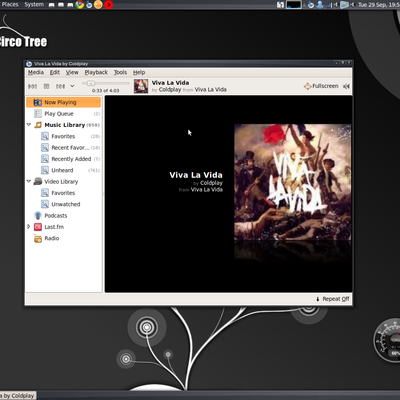Open the Edit menu

tap(55, 72)
